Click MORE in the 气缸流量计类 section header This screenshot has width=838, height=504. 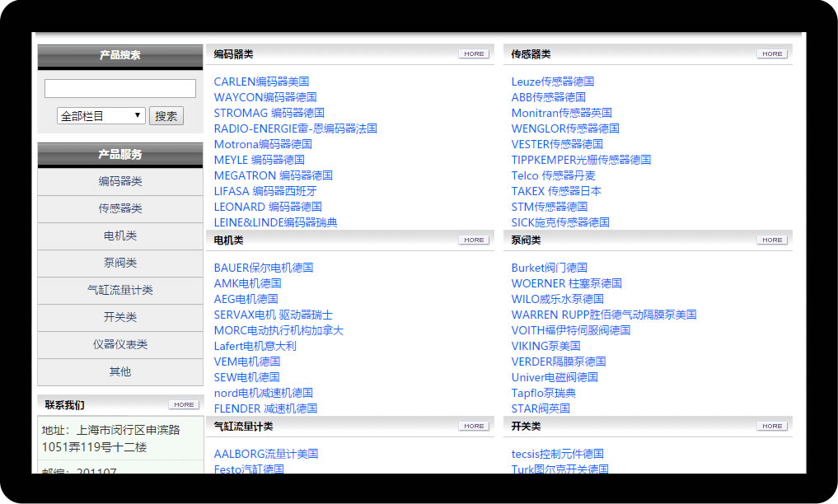pyautogui.click(x=474, y=426)
